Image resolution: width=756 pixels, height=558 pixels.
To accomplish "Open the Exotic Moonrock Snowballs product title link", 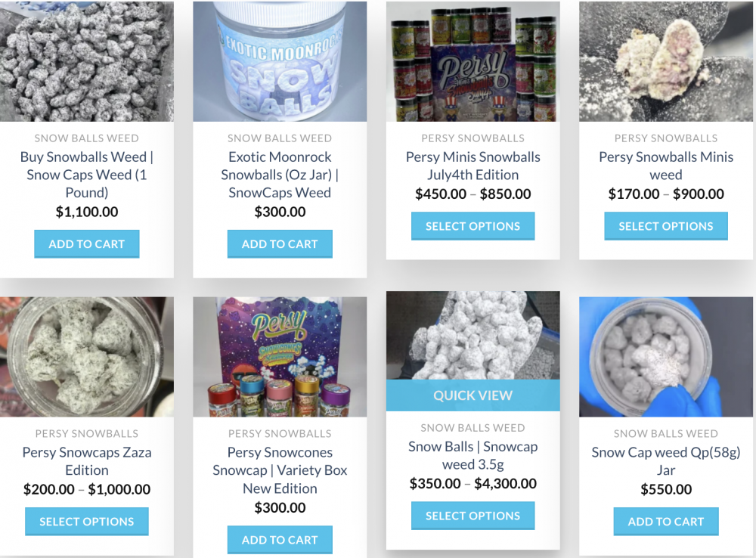I will point(280,175).
